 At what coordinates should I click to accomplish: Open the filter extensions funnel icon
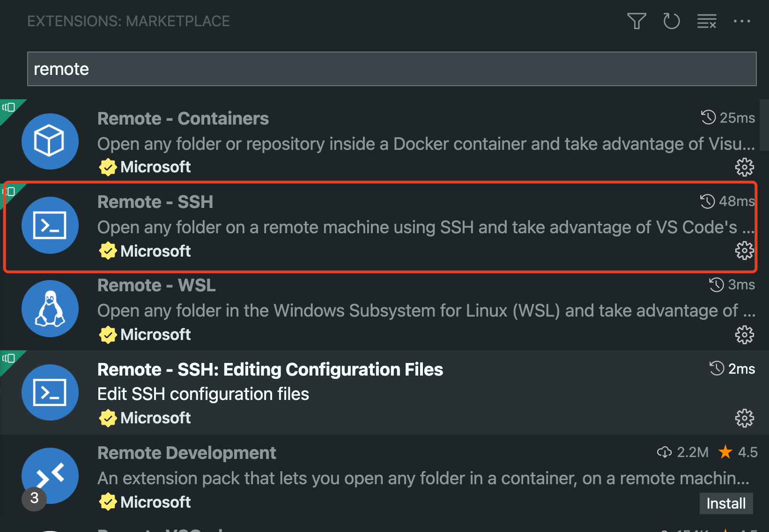(636, 21)
